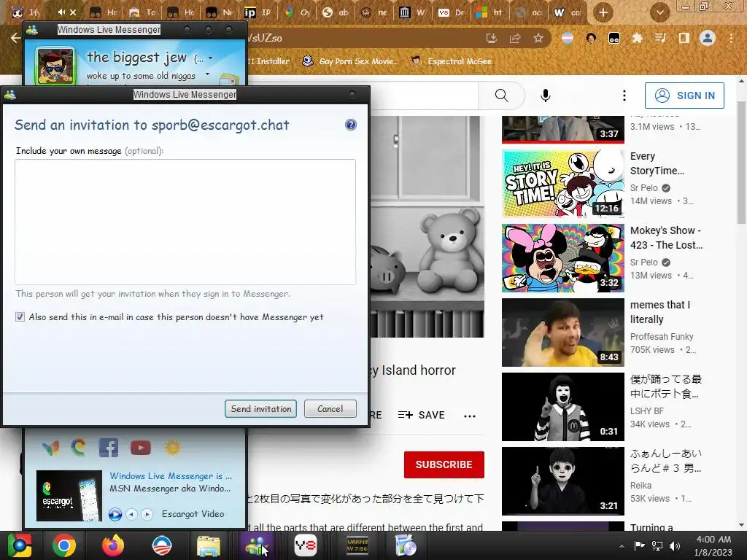Screen dimensions: 747x560
Task: Subscribe to the channel
Action: click(x=444, y=464)
